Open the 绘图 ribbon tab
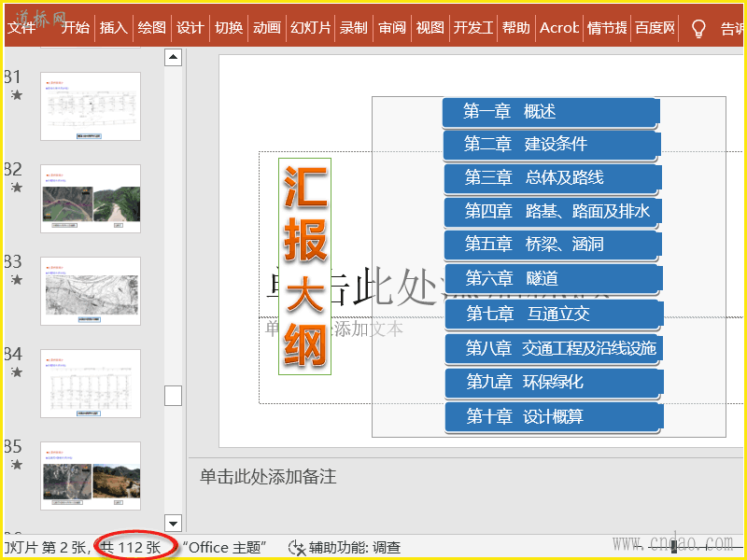Screen dimensions: 747x560 (151, 28)
